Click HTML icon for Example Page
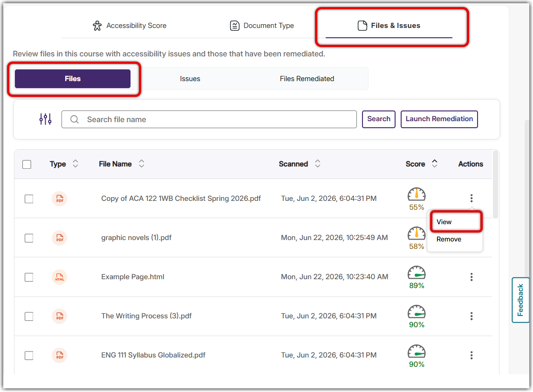Image resolution: width=533 pixels, height=392 pixels. pos(60,277)
